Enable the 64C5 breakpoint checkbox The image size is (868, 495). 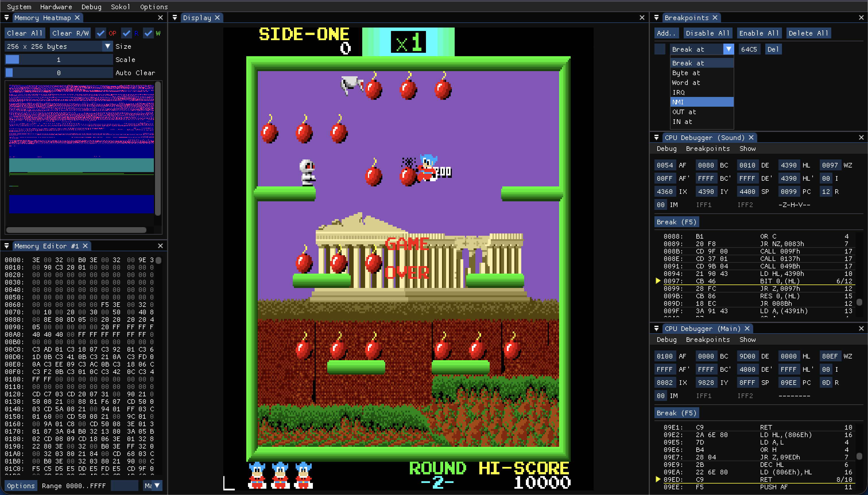tap(660, 49)
